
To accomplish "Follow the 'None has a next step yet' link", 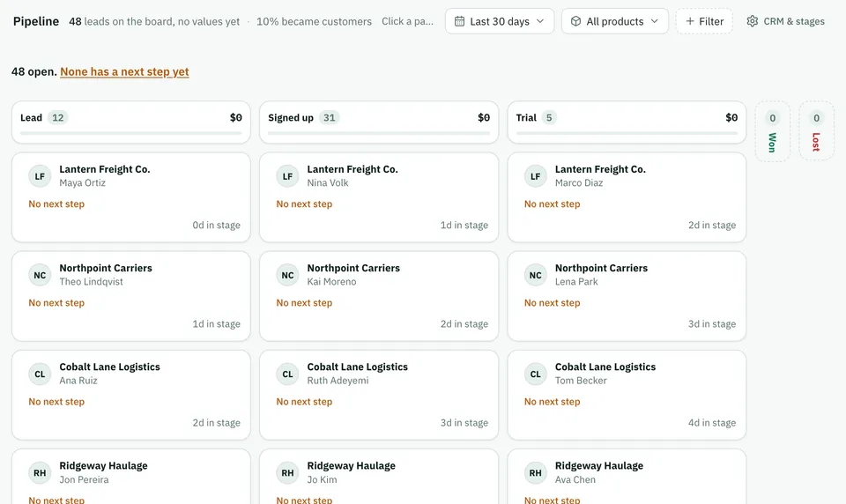I will tap(124, 71).
